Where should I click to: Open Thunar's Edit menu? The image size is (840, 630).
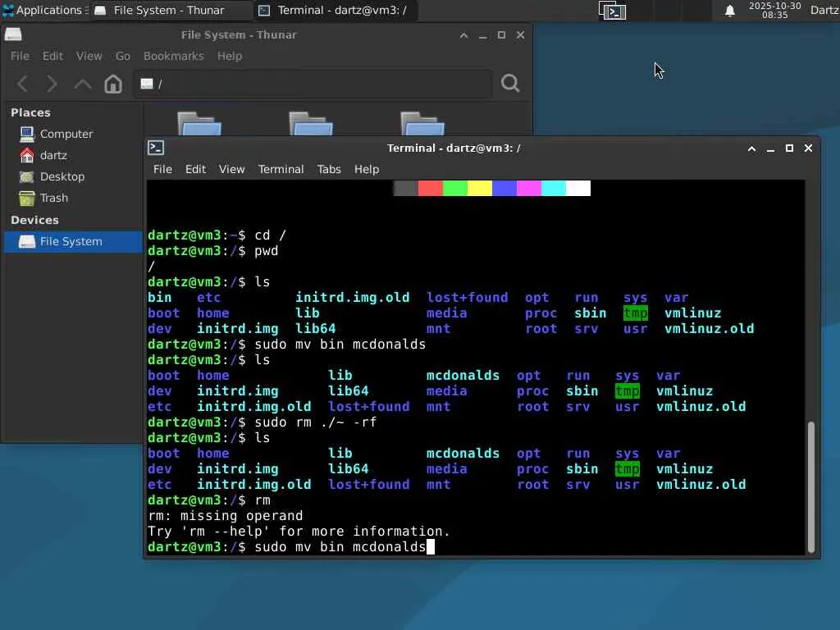[52, 57]
